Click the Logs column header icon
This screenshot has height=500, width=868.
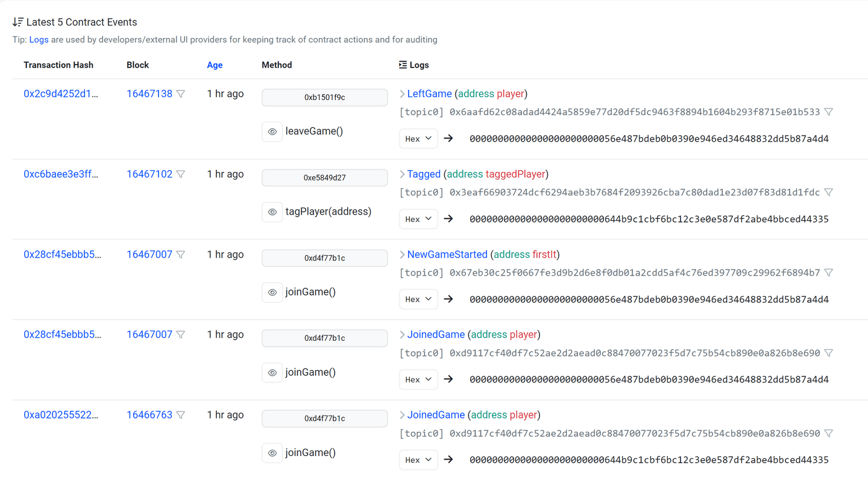[x=403, y=65]
